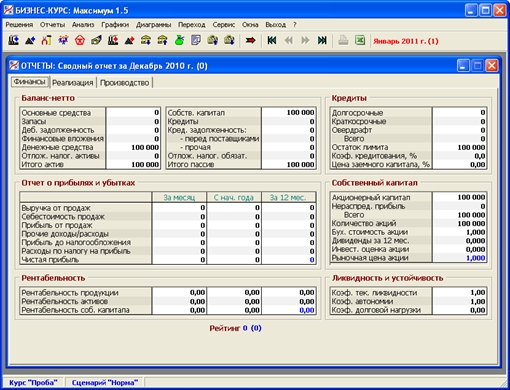Click the blue Рыночная цена акции value 1,000
Image resolution: width=510 pixels, height=390 pixels.
click(x=476, y=258)
